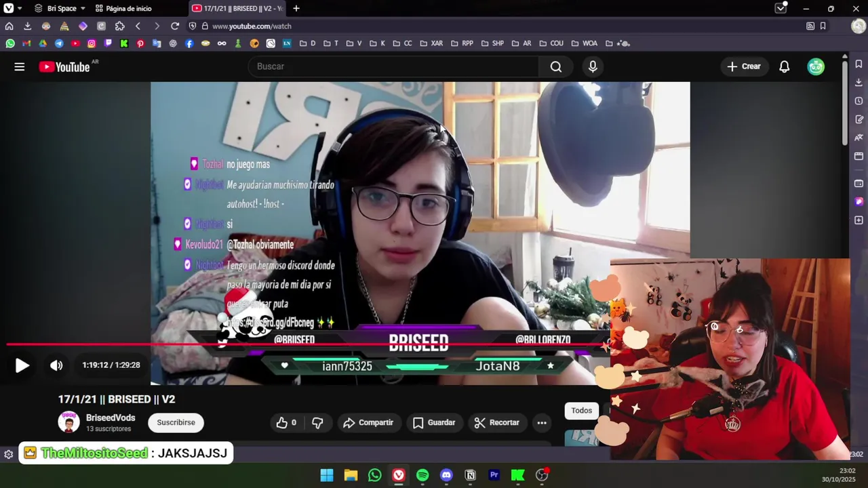The height and width of the screenshot is (488, 868).
Task: Open Discord from the taskbar
Action: click(x=446, y=475)
